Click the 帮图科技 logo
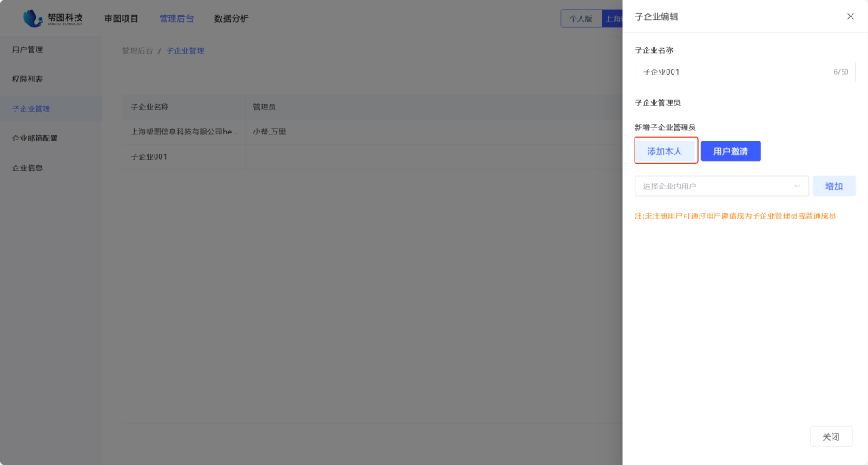The image size is (868, 465). click(54, 18)
